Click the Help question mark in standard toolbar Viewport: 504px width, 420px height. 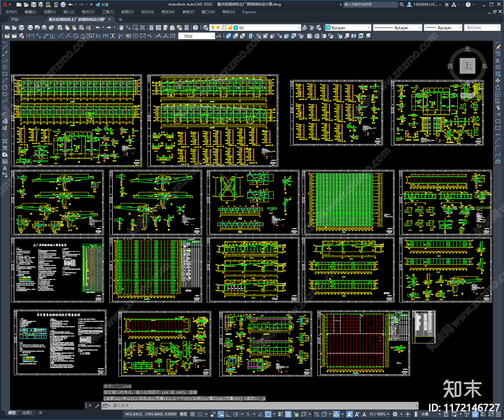(x=196, y=28)
